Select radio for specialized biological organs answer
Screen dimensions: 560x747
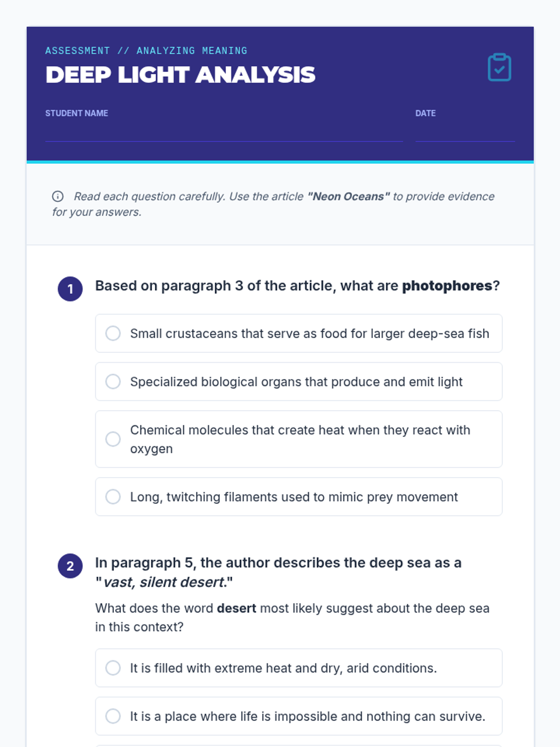(x=113, y=381)
